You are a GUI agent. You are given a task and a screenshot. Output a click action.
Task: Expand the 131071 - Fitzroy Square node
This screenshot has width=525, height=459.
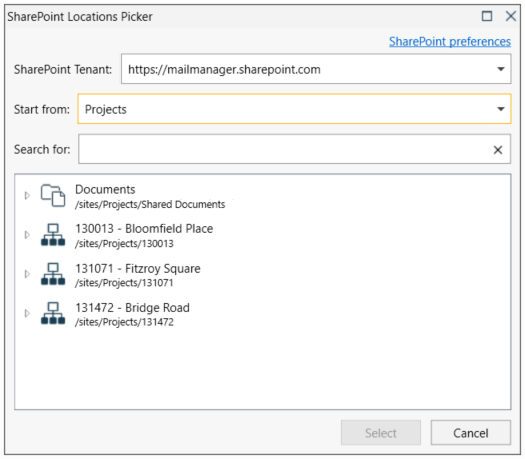[x=27, y=274]
